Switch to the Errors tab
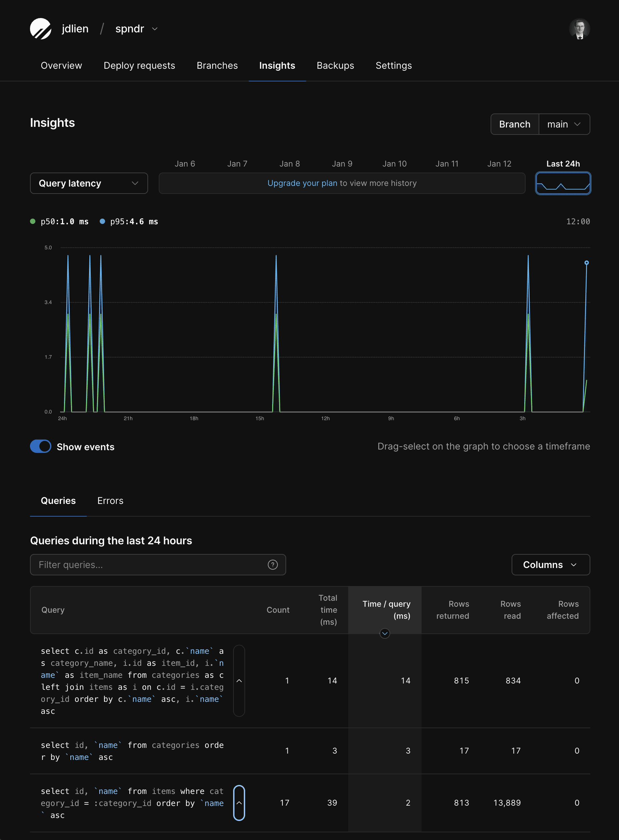This screenshot has height=840, width=619. 110,501
